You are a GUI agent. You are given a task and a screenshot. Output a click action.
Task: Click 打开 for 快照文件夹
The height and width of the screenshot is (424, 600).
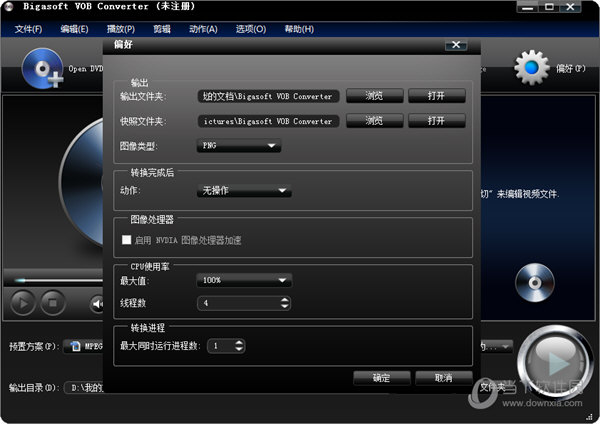[x=437, y=121]
